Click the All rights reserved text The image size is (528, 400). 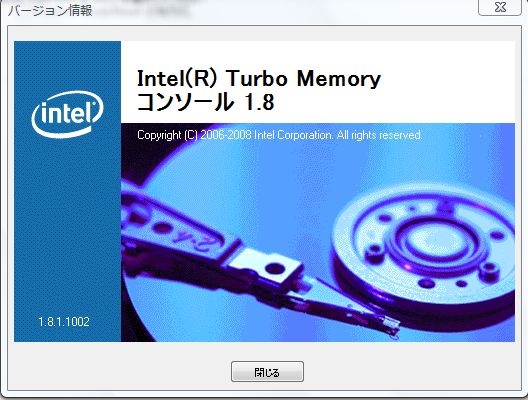[x=379, y=135]
